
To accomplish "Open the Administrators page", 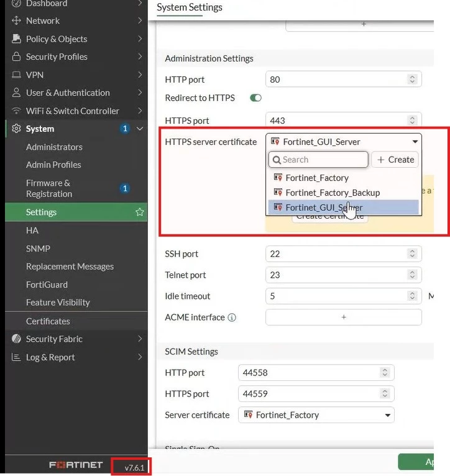I will 54,147.
